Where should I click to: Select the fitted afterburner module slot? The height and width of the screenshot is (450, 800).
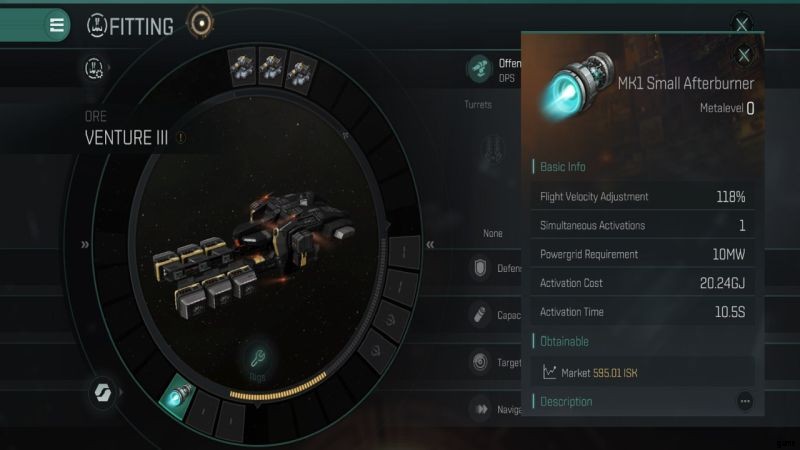point(177,396)
